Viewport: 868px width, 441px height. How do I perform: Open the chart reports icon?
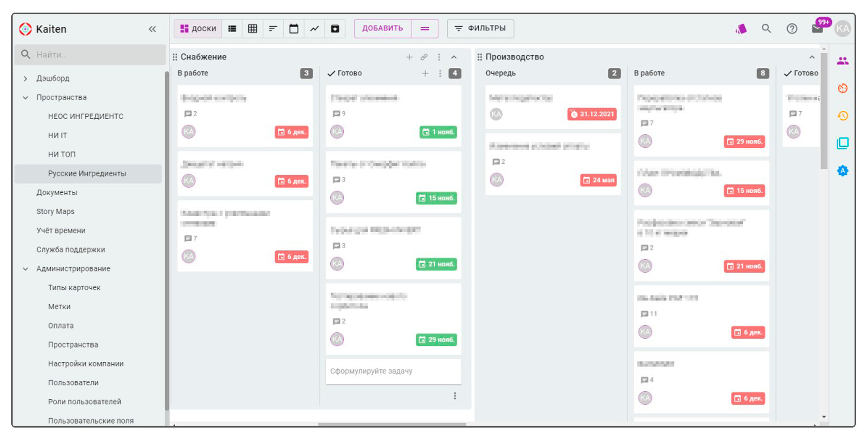coord(314,29)
